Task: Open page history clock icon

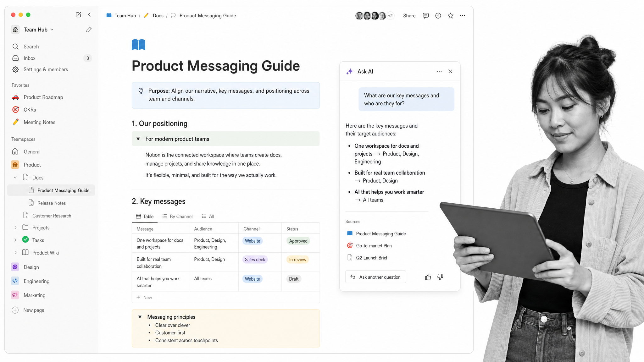Action: [438, 16]
